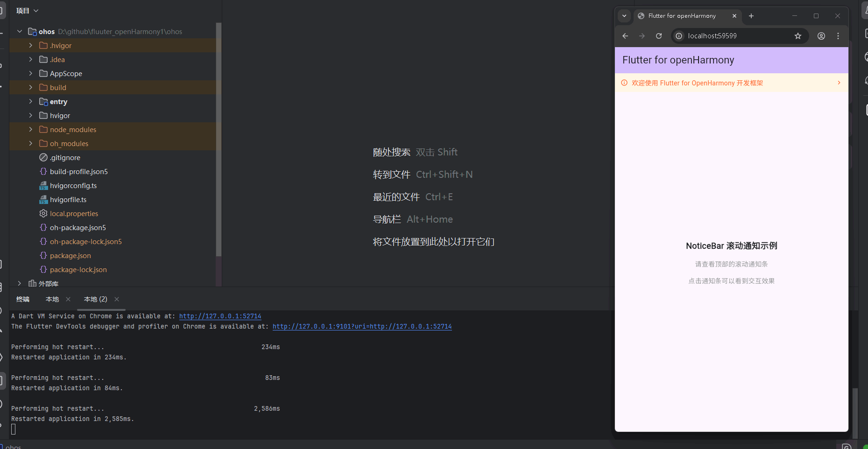Expand the build folder
Image resolution: width=868 pixels, height=449 pixels.
[x=30, y=87]
